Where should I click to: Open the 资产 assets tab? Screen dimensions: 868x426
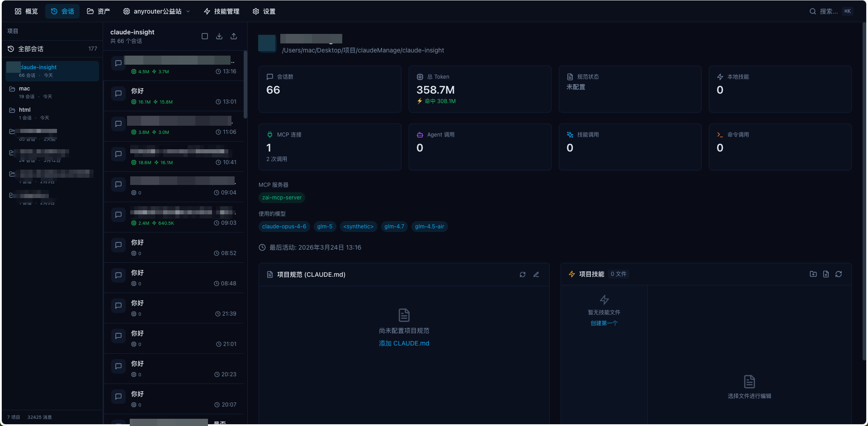98,11
